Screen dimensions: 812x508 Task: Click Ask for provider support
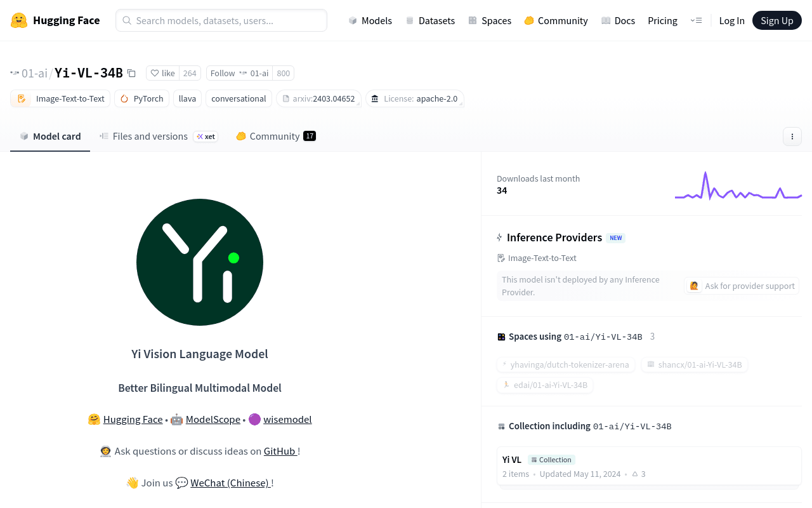(742, 286)
